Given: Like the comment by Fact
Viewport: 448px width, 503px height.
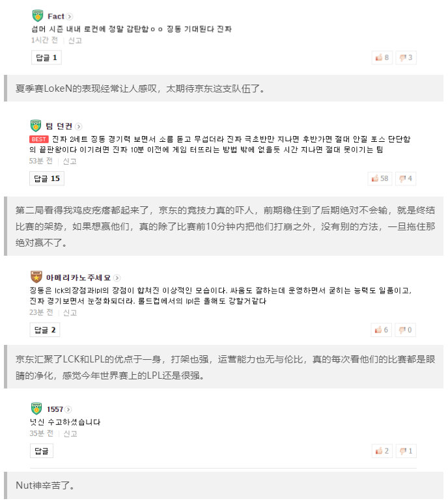Looking at the screenshot, I should [383, 58].
